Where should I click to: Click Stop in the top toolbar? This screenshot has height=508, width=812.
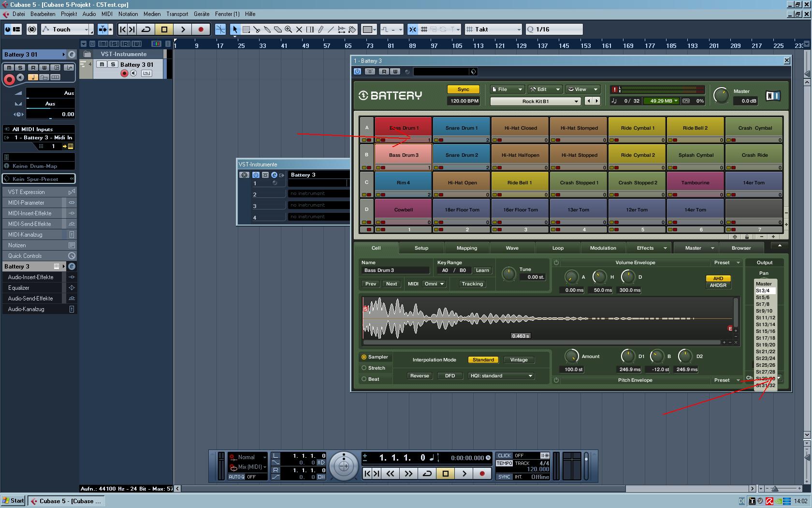pos(164,30)
